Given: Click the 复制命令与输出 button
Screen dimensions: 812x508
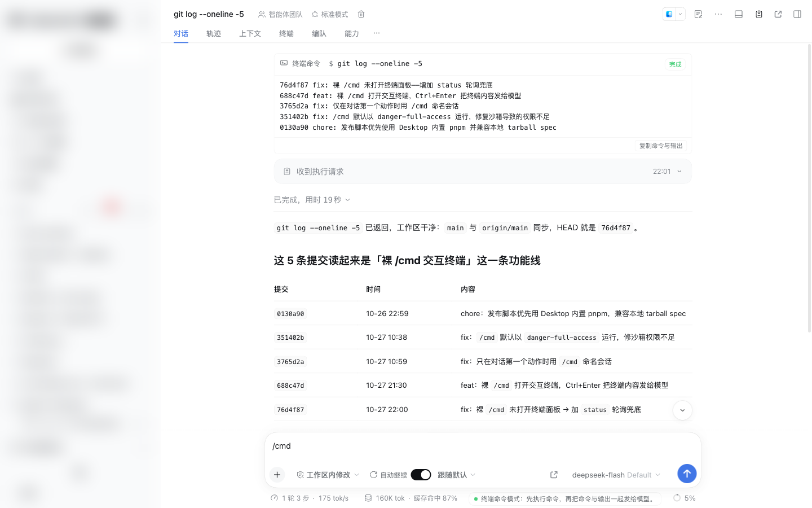Looking at the screenshot, I should click(x=661, y=146).
